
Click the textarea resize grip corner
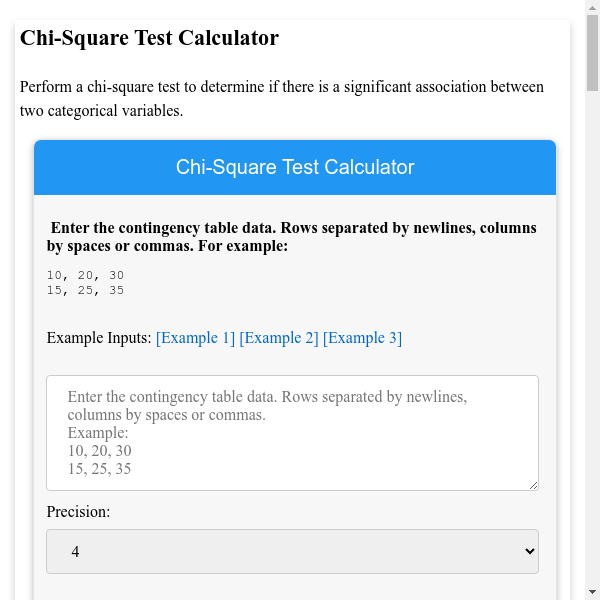533,485
